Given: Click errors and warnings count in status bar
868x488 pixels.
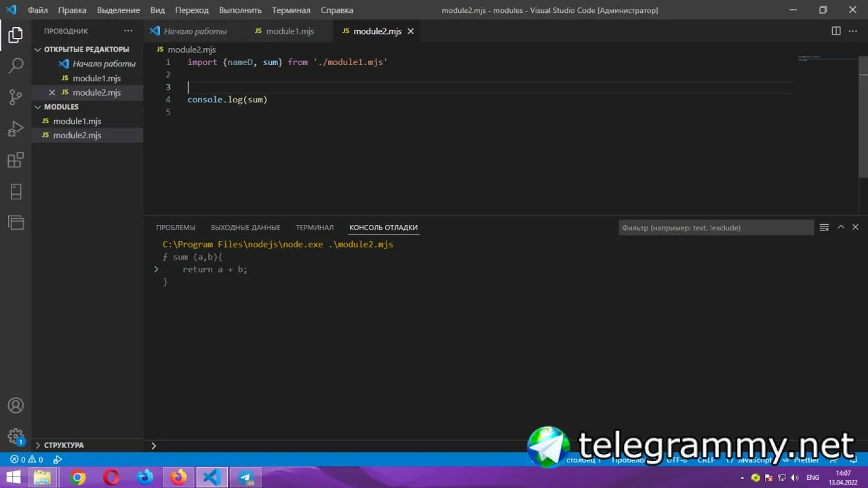Looking at the screenshot, I should [26, 460].
